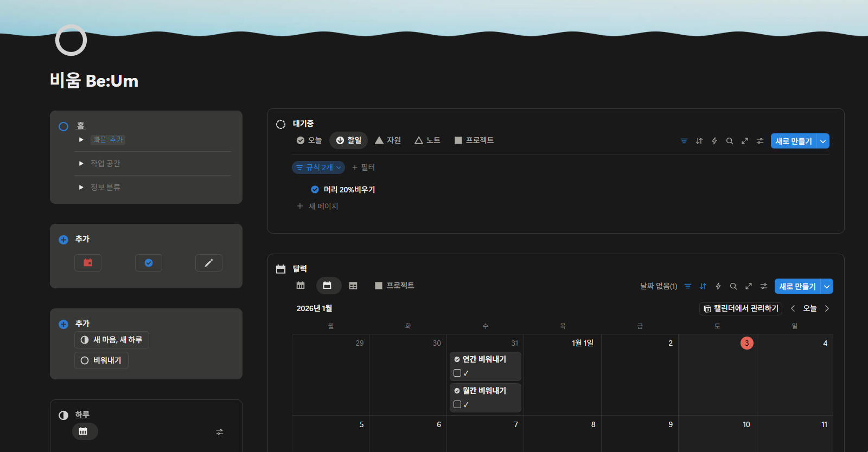Select table view tab in 달력
The width and height of the screenshot is (868, 452).
[x=353, y=286]
